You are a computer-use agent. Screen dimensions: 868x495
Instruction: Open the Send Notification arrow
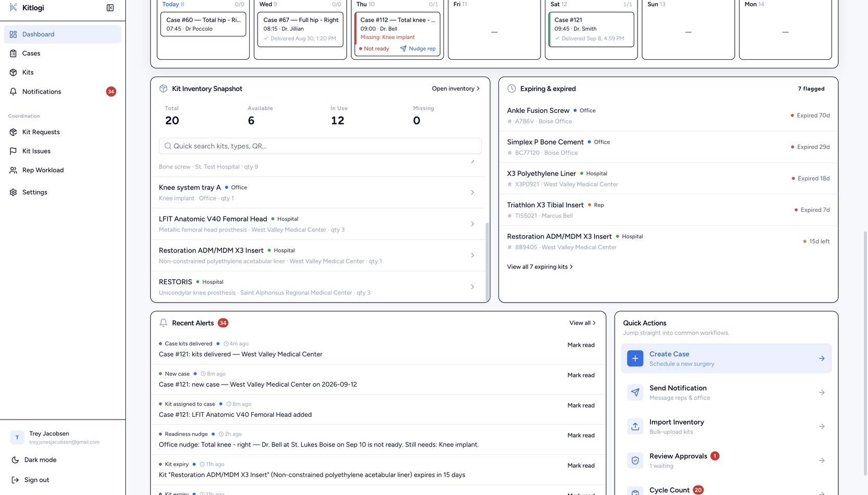point(822,392)
